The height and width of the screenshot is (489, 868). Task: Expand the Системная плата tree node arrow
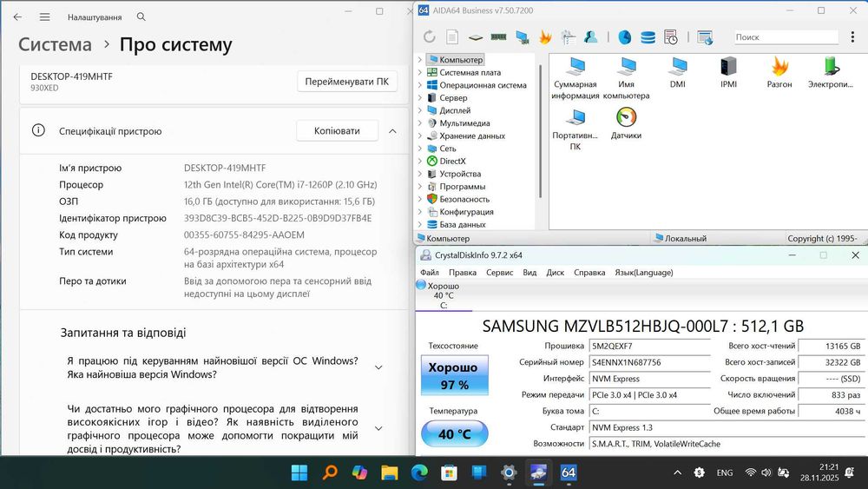pyautogui.click(x=419, y=73)
